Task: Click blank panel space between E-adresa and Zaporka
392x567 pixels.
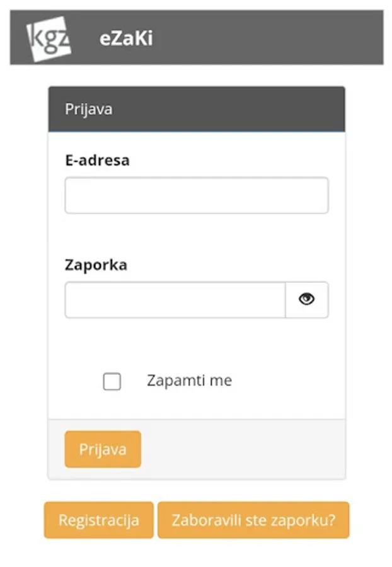Action: (196, 236)
